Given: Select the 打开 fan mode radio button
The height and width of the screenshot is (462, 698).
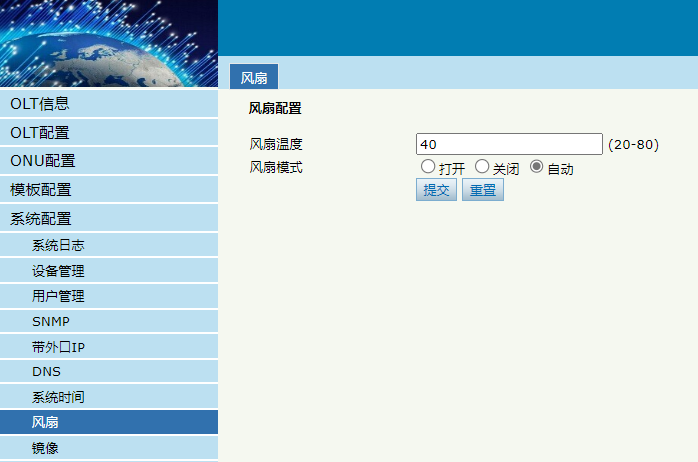Looking at the screenshot, I should coord(428,166).
